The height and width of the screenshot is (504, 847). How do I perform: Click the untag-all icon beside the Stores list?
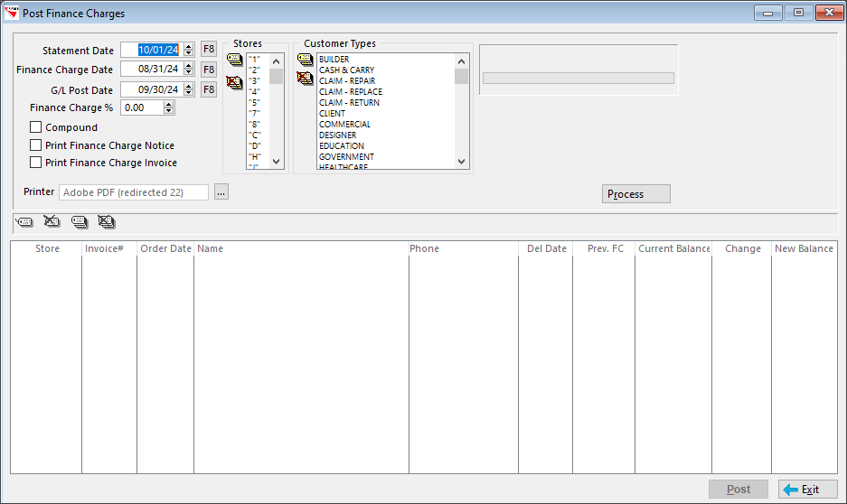click(234, 82)
